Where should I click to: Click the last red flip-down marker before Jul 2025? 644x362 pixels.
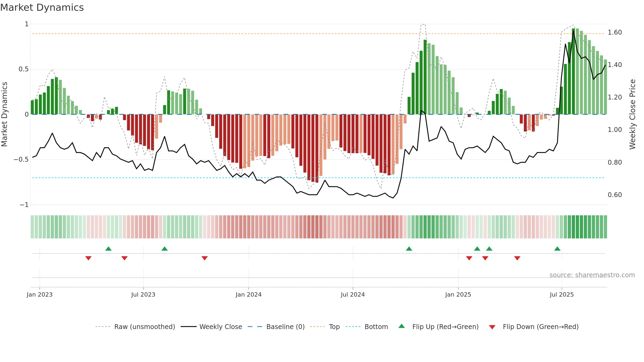pos(517,258)
